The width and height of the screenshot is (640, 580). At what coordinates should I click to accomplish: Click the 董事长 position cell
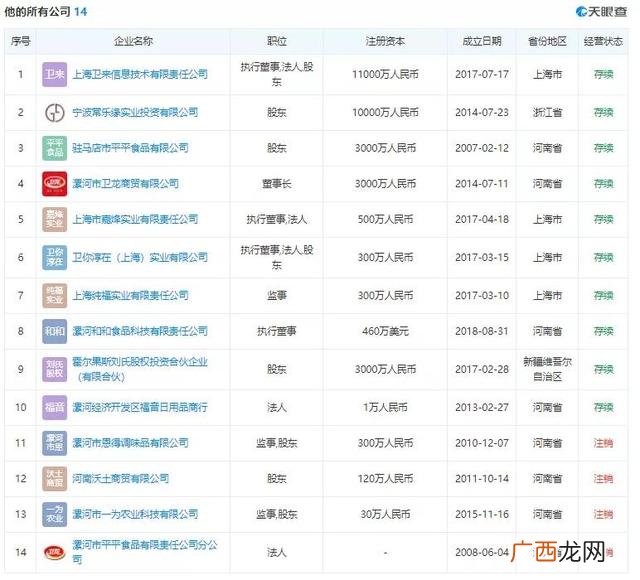click(x=277, y=184)
